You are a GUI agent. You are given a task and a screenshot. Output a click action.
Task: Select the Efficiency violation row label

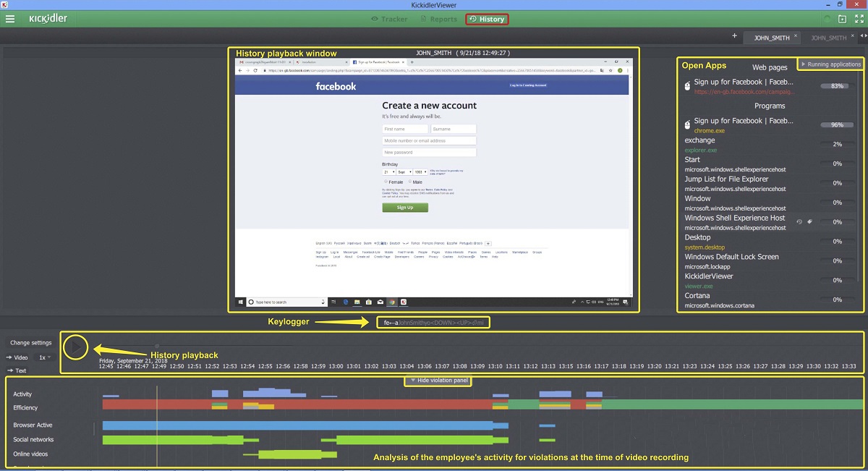[x=25, y=408]
